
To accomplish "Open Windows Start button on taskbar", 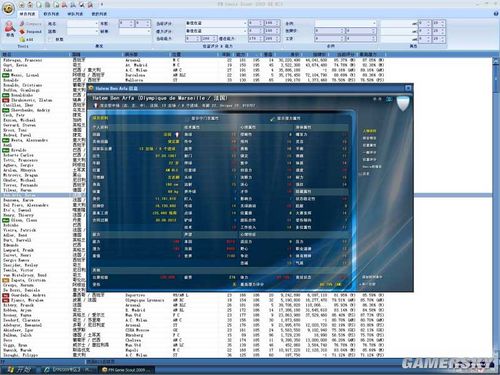I will (18, 370).
